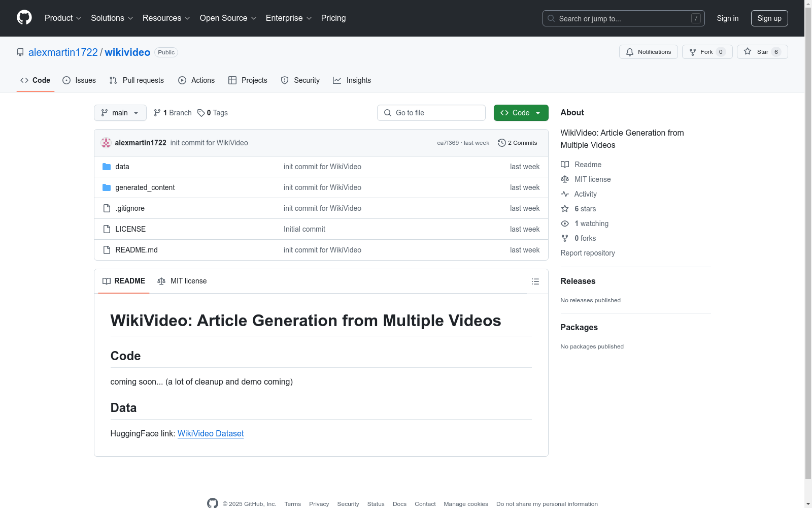Click the README.md file icon
Image resolution: width=812 pixels, height=508 pixels.
pyautogui.click(x=107, y=250)
